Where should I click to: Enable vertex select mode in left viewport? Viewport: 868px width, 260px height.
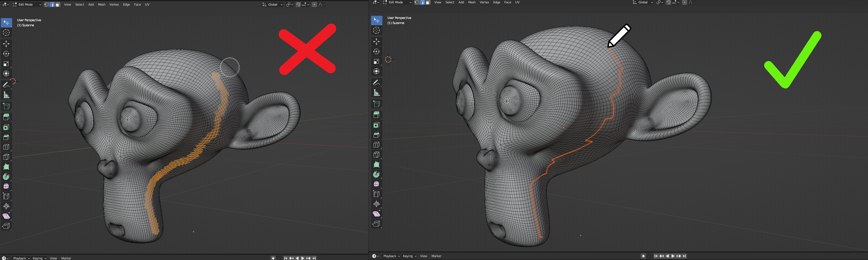click(47, 5)
